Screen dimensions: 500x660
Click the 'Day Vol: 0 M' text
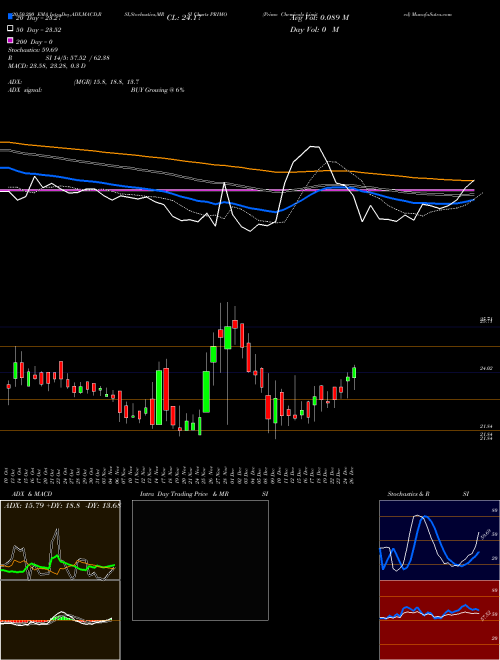point(314,30)
